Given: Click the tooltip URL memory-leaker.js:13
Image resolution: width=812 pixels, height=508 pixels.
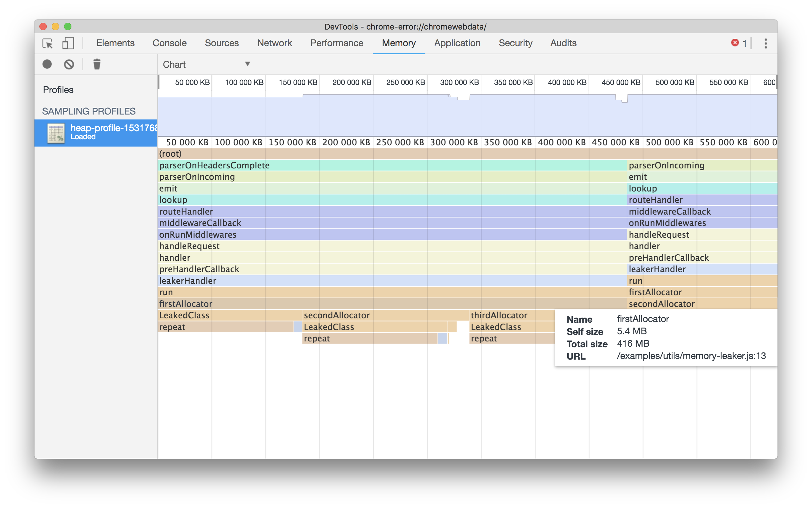Looking at the screenshot, I should click(x=691, y=356).
